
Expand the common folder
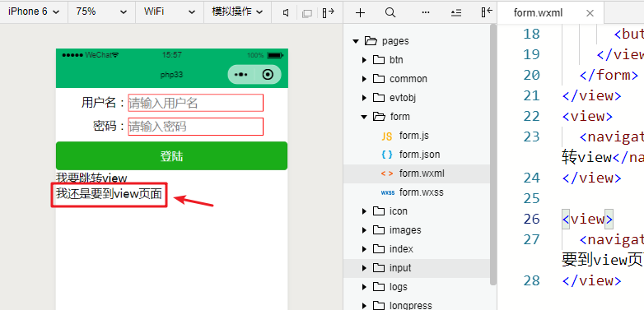(364, 79)
